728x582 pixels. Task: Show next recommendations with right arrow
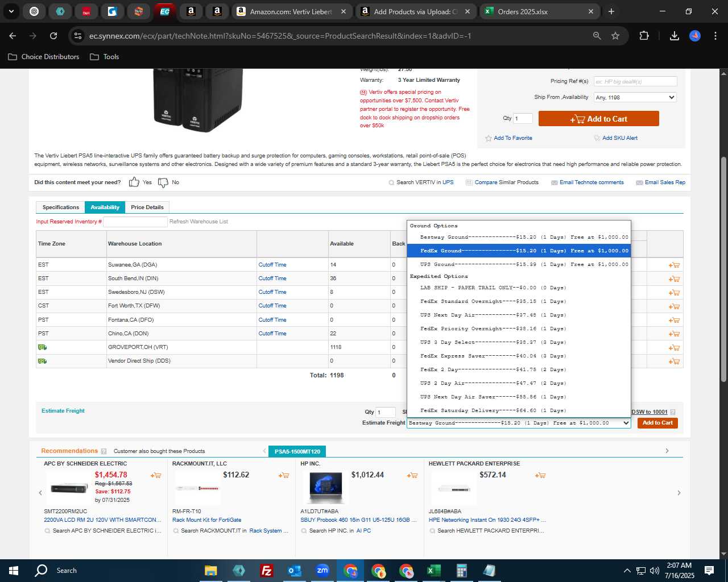[679, 493]
